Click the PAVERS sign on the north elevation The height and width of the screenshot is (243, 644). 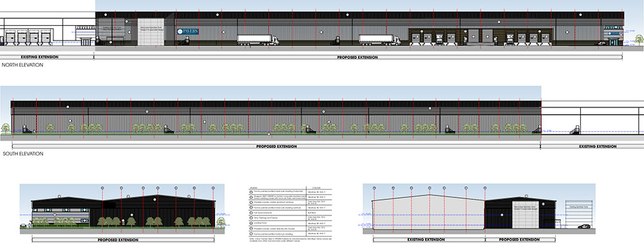point(188,31)
